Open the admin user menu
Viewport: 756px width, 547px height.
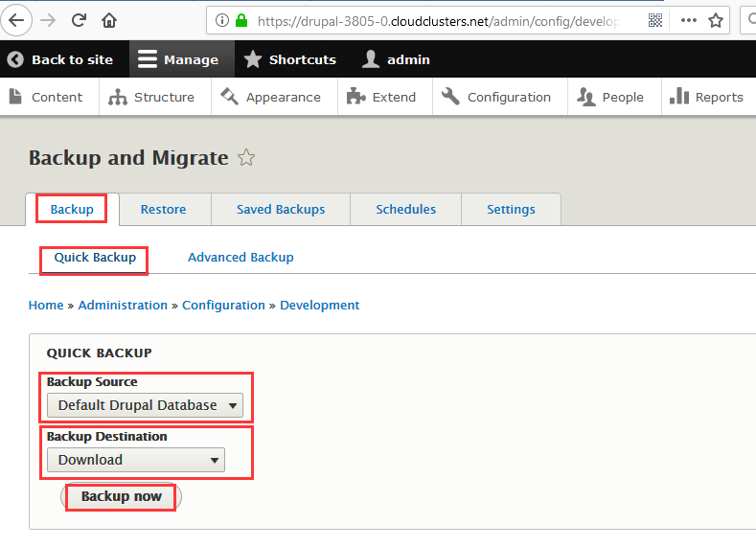(x=397, y=59)
